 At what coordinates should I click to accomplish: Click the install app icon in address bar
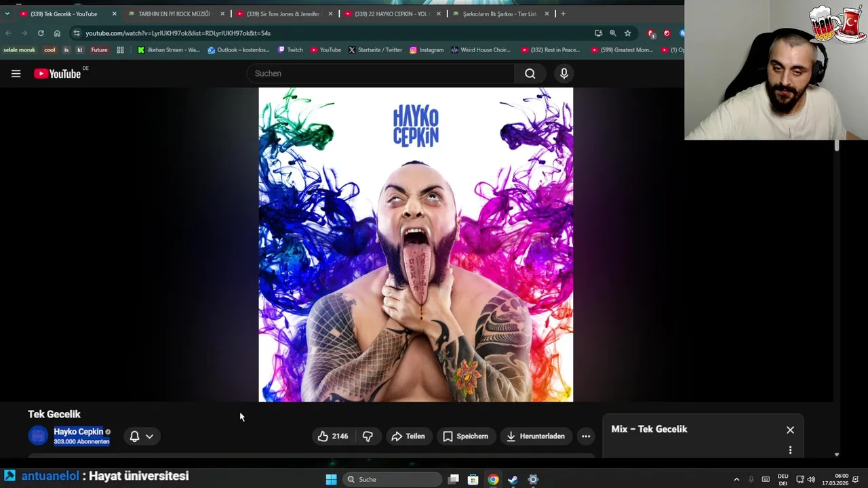click(598, 33)
